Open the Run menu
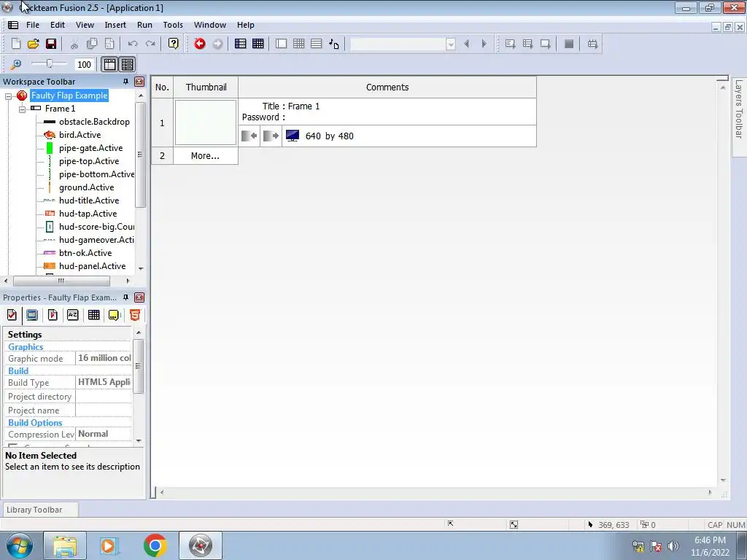Screen dimensions: 747x560 click(x=145, y=25)
